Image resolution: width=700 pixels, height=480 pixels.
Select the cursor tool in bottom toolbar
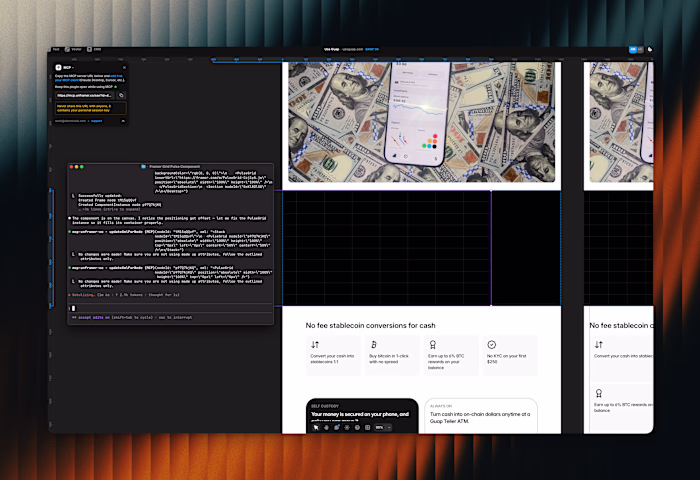(316, 427)
